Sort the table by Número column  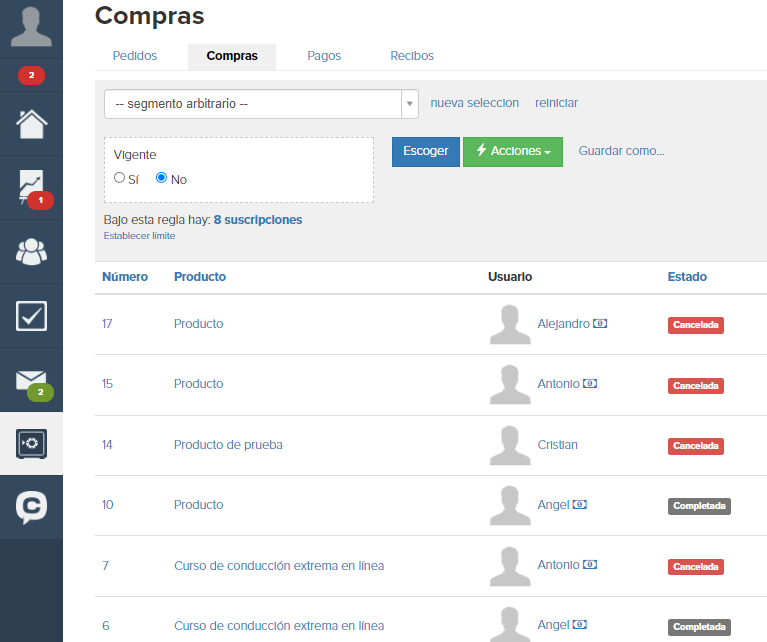click(x=125, y=276)
